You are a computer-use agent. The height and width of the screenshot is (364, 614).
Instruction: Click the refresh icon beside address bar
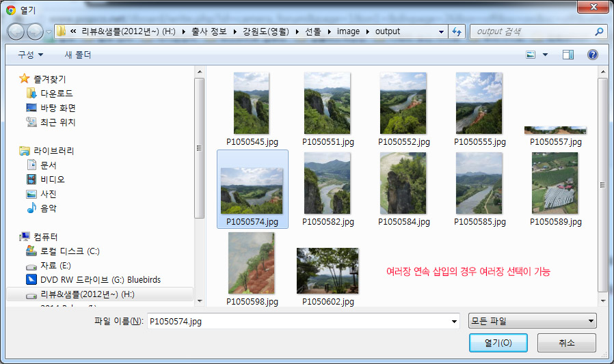click(457, 31)
